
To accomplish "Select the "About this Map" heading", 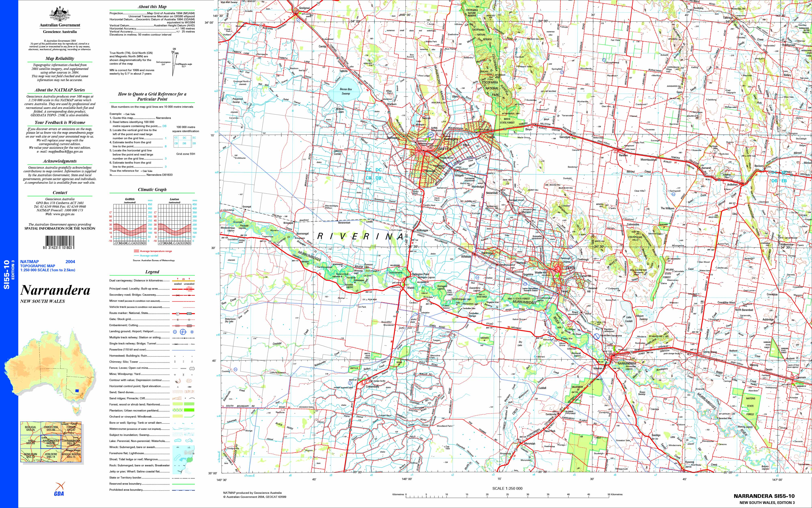I will pyautogui.click(x=152, y=7).
